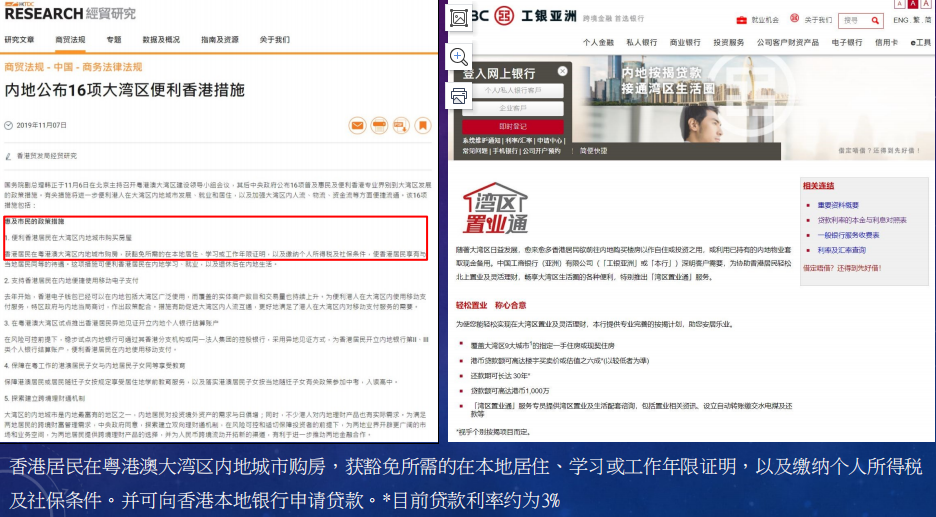Click the 利率/汇率 link in login panel
Image resolution: width=936 pixels, height=517 pixels.
point(518,141)
